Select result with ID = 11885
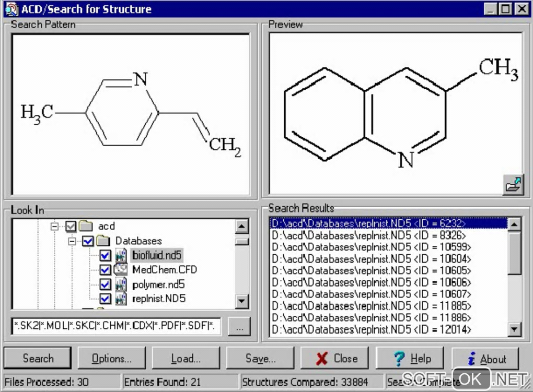The width and height of the screenshot is (533, 392). coord(389,306)
